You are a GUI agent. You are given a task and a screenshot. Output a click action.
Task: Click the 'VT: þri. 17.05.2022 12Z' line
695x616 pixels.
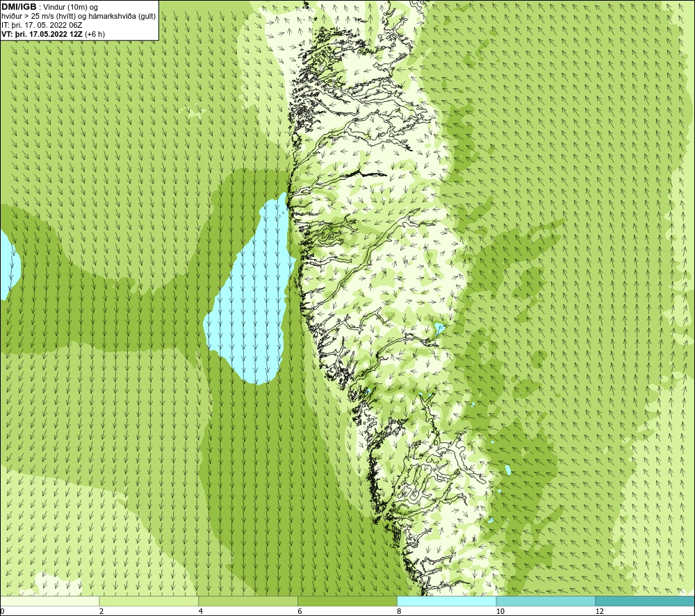(x=41, y=34)
